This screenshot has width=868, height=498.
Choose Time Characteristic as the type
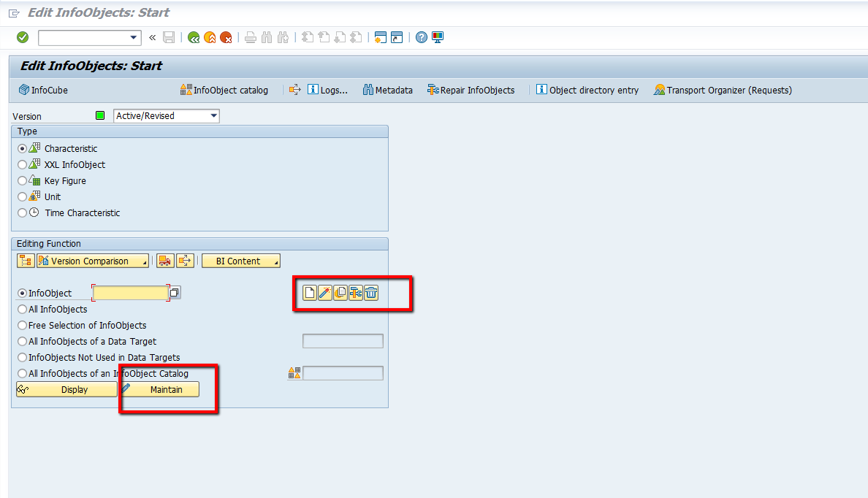click(x=23, y=212)
